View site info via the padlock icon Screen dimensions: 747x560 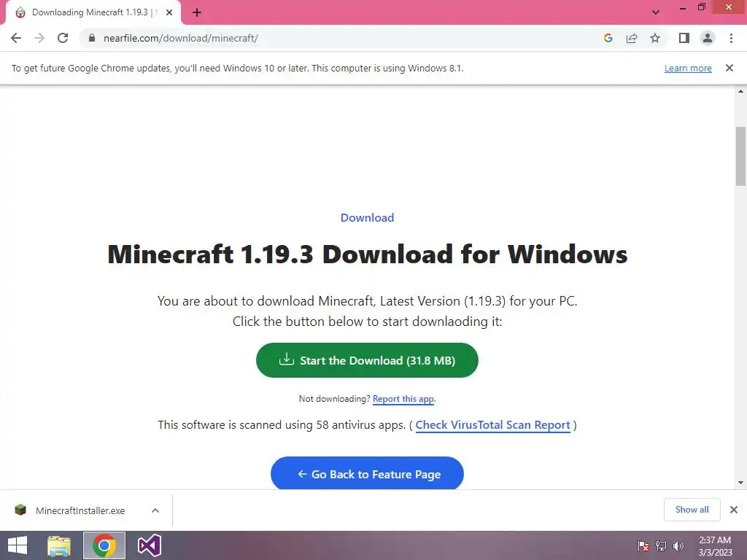(x=92, y=38)
